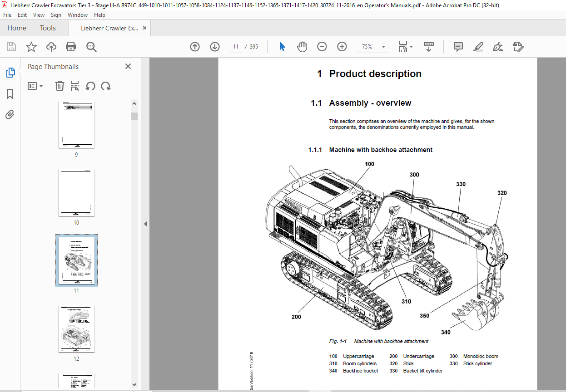The width and height of the screenshot is (566, 392).
Task: Open the File menu
Action: 7,15
